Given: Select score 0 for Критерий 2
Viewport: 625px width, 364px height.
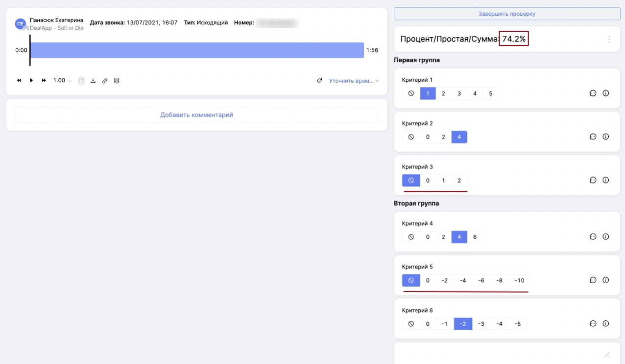Looking at the screenshot, I should 428,137.
